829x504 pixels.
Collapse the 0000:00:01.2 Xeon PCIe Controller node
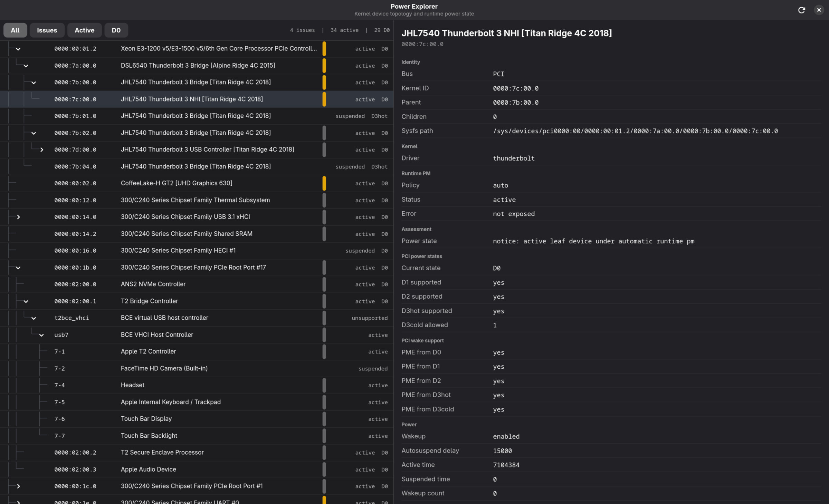click(x=18, y=49)
